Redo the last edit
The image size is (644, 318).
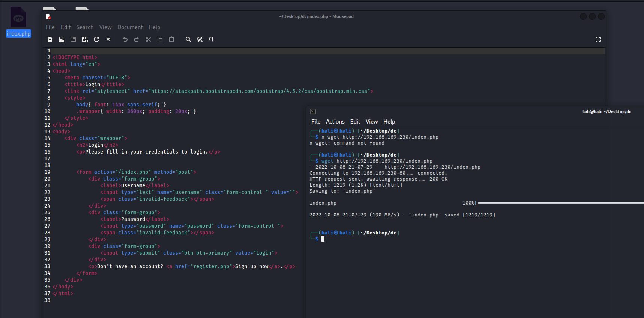click(137, 39)
